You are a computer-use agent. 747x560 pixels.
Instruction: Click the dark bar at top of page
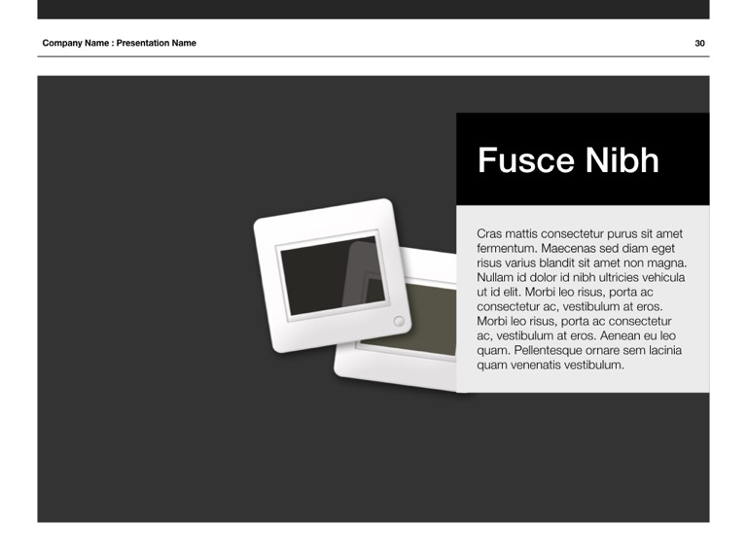click(x=373, y=9)
